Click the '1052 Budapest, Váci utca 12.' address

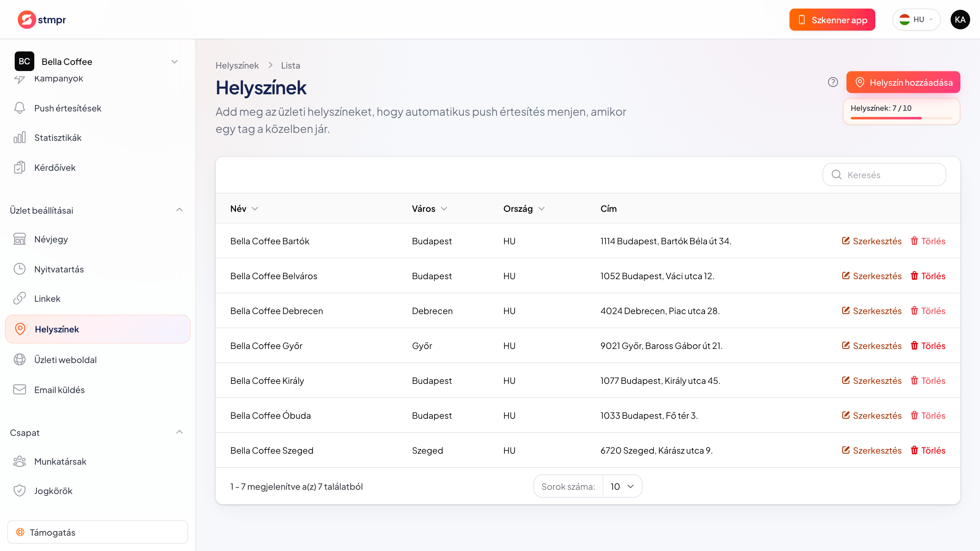658,276
